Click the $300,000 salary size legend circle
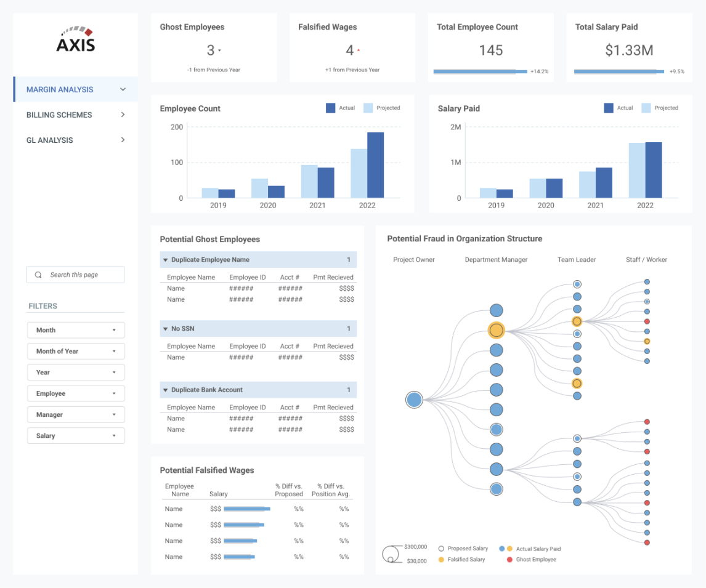Viewport: 706px width, 588px height. 391,554
